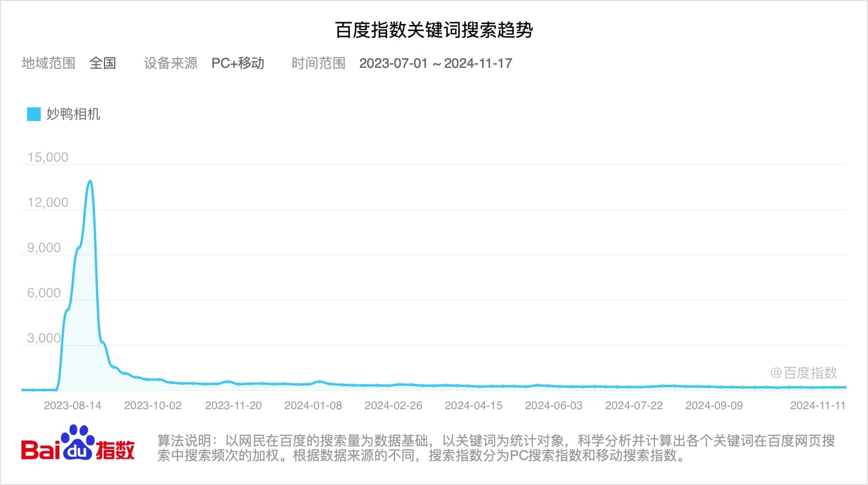Image resolution: width=868 pixels, height=485 pixels.
Task: Open the 全国 region selector
Action: (x=103, y=63)
